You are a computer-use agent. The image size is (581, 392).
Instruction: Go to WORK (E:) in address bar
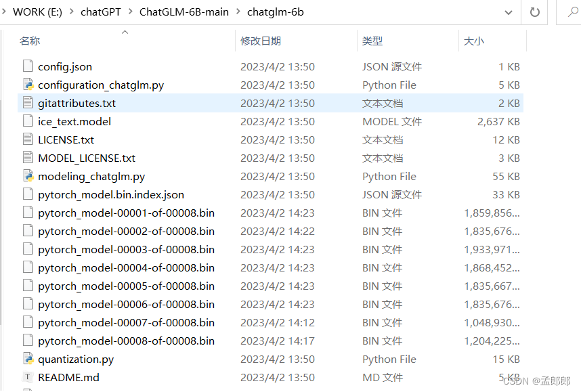pos(37,12)
